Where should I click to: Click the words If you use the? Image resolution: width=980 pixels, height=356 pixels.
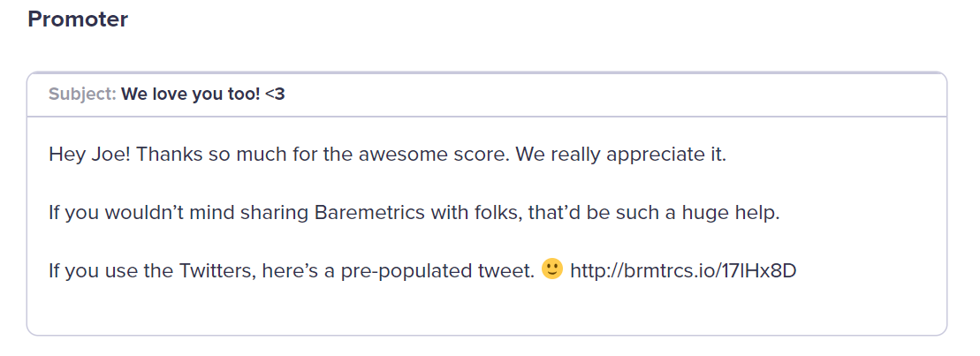(x=111, y=271)
